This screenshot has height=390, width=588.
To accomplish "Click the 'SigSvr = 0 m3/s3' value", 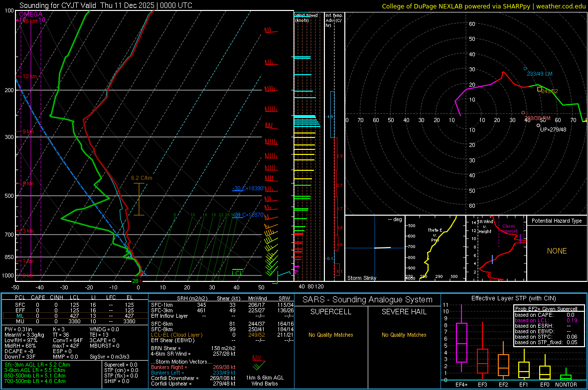I will coord(110,357).
